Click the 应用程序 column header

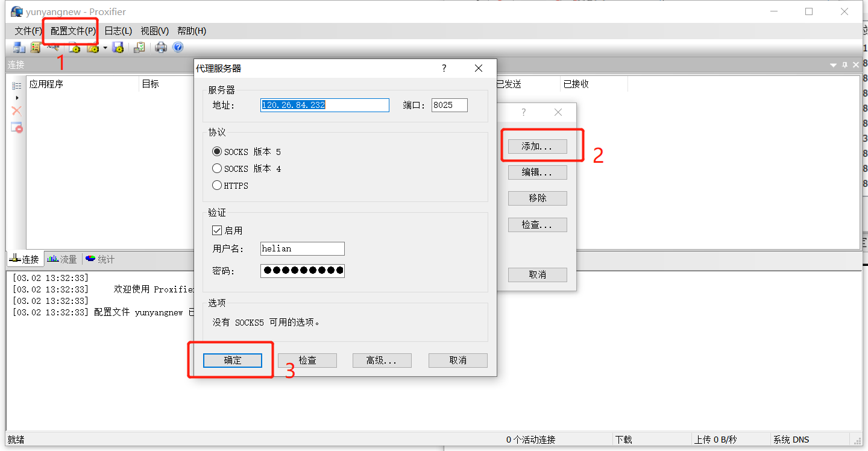[x=83, y=84]
